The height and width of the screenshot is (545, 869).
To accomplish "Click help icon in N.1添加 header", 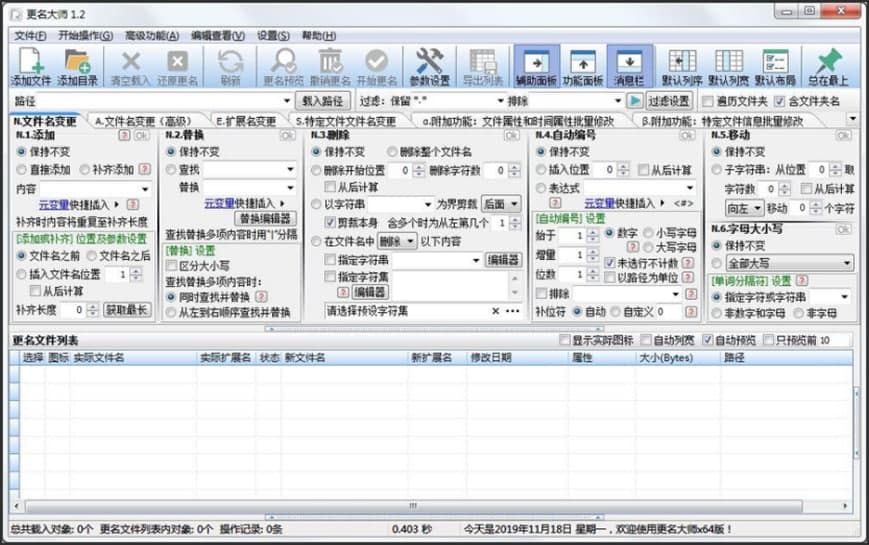I will coord(124,135).
